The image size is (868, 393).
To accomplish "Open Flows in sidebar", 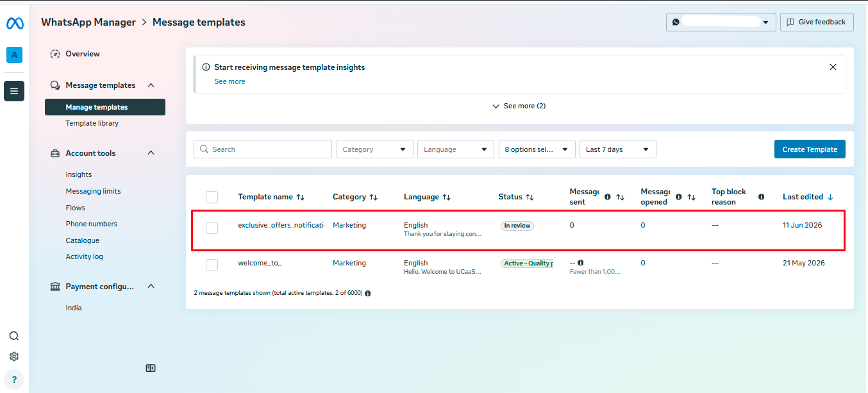I will click(x=76, y=208).
